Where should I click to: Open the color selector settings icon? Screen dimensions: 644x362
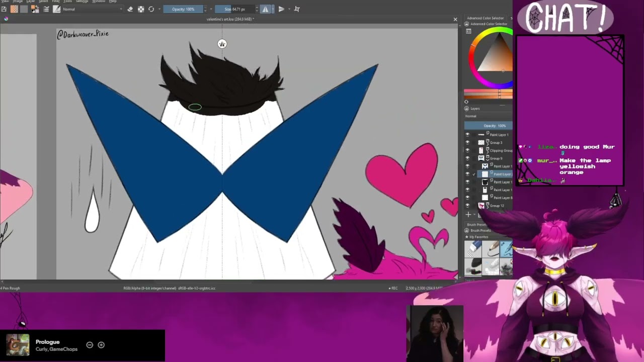[x=468, y=31]
